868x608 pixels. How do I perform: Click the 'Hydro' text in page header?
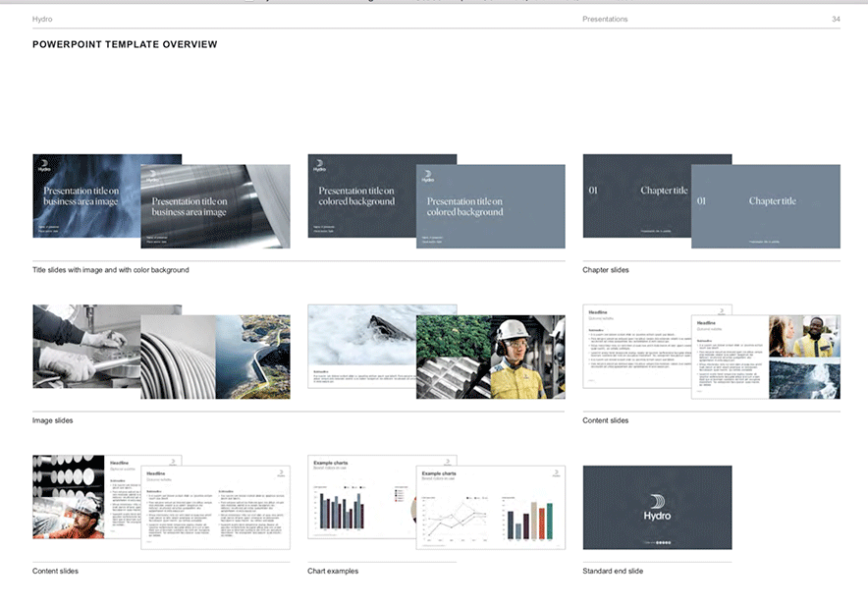(42, 19)
